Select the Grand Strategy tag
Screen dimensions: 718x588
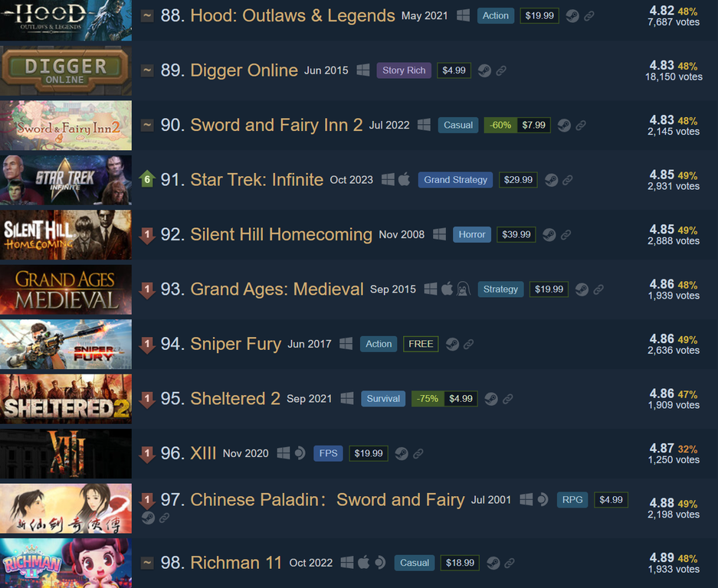[x=455, y=180]
